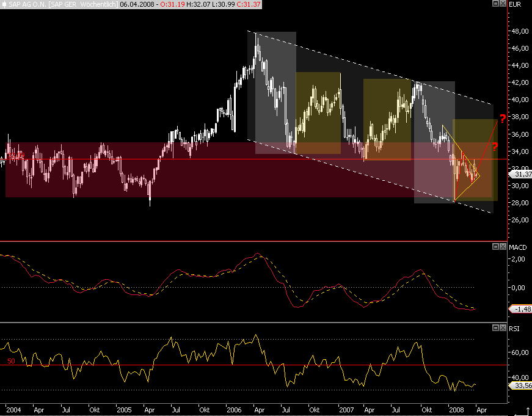This screenshot has width=532, height=416.
Task: Select the 2008 label on the time axis
Action: pos(456,411)
